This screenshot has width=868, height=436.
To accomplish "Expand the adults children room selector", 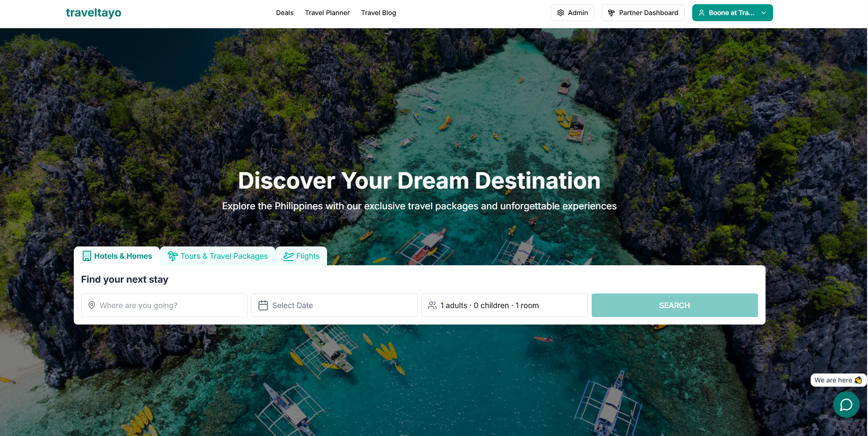I will tap(505, 305).
